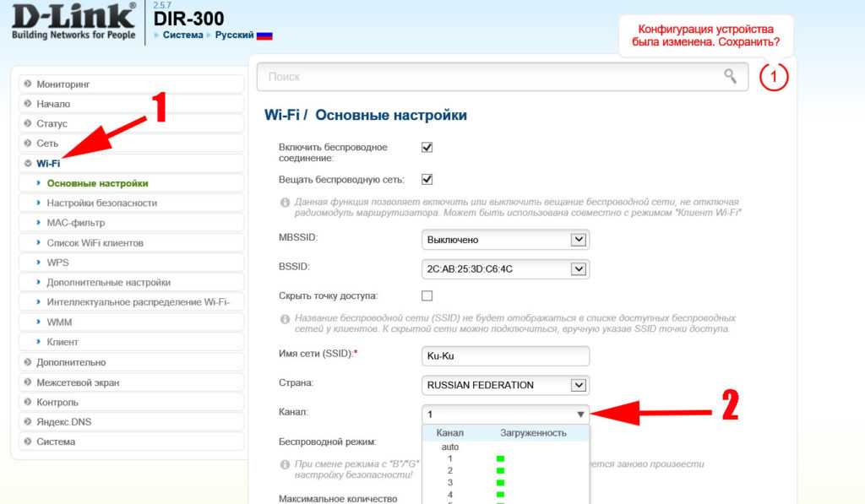Click the Система link in header
The width and height of the screenshot is (865, 504).
(182, 35)
